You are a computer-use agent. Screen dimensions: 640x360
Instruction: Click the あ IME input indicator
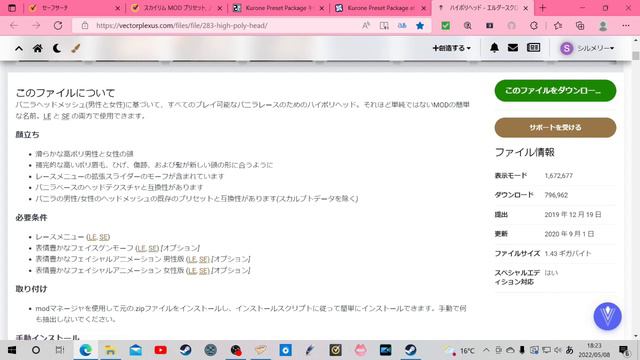point(570,350)
